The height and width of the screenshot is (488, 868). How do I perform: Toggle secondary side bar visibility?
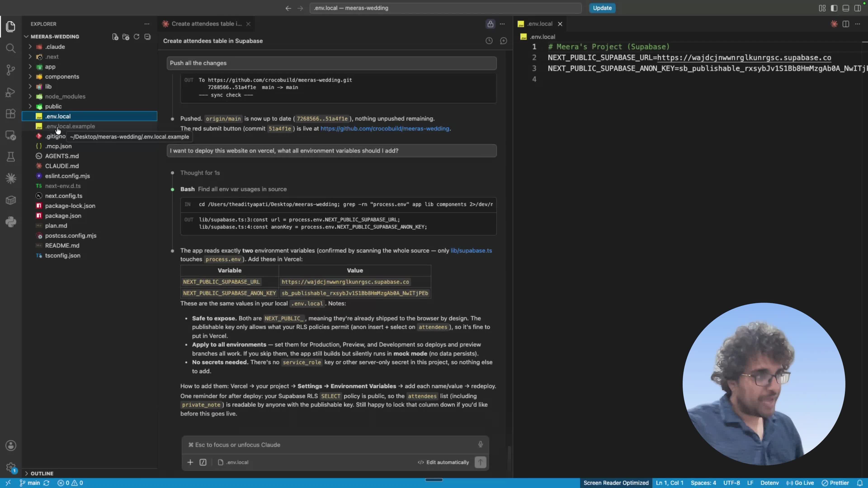coord(858,8)
